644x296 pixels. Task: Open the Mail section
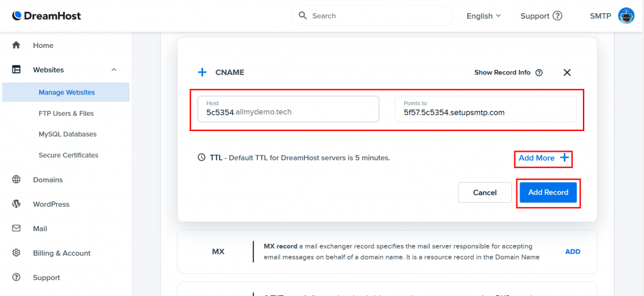tap(40, 229)
